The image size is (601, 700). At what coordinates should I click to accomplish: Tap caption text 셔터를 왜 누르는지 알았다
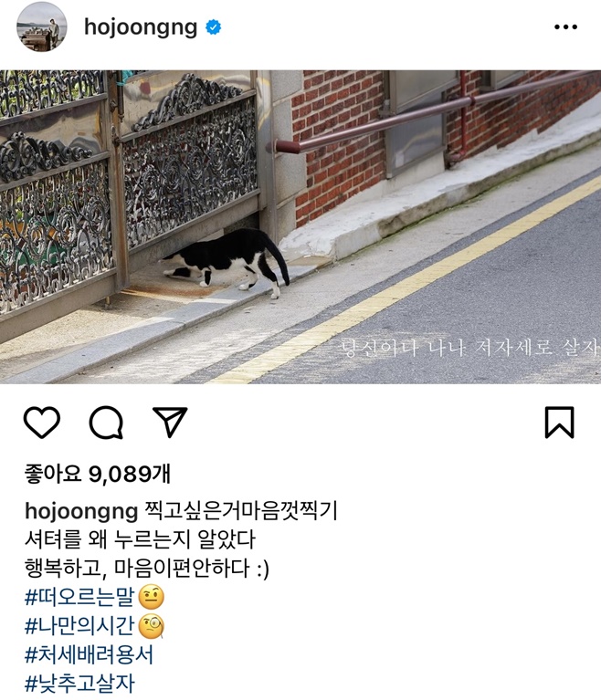click(140, 539)
